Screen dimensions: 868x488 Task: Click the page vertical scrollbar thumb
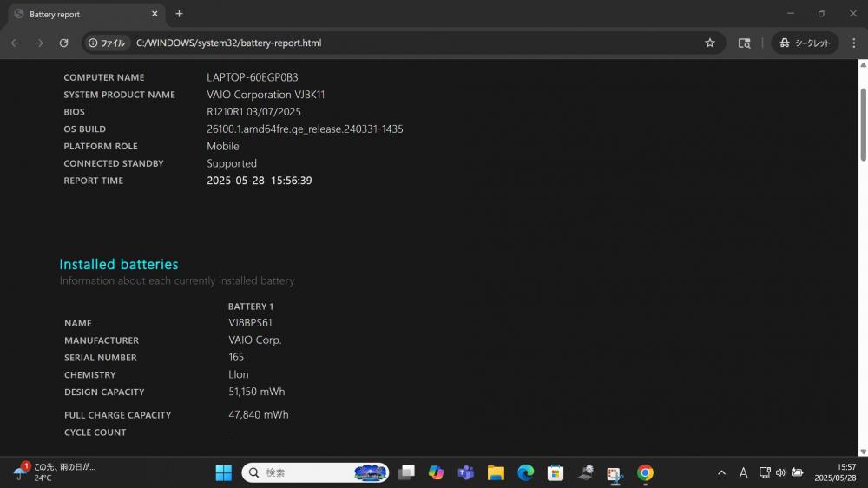[863, 124]
